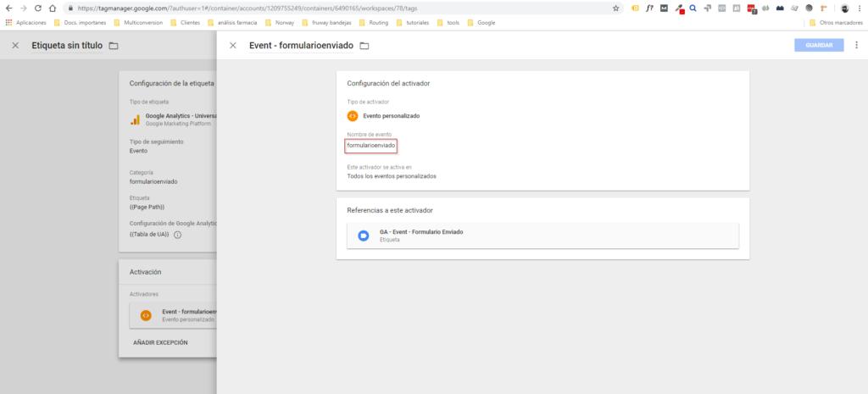This screenshot has height=394, width=868.
Task: Open folder icon next to Etiqueta sin título
Action: coord(114,46)
